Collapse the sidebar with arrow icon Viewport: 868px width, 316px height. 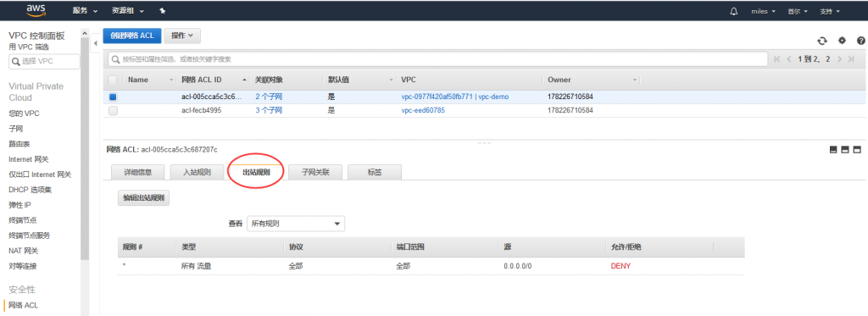pos(95,43)
